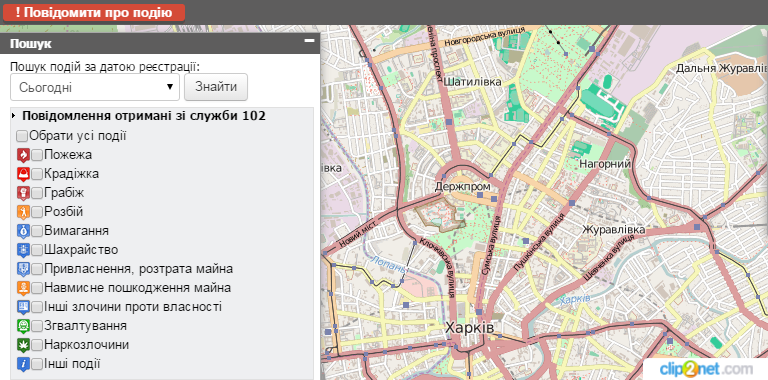The image size is (768, 380).
Task: Click the Харків city label on the map
Action: click(x=469, y=328)
